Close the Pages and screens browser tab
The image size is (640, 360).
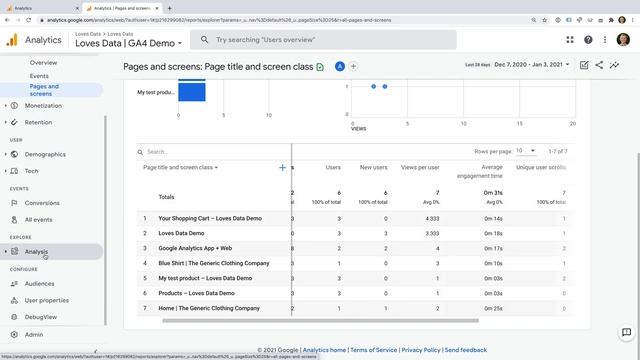point(157,8)
